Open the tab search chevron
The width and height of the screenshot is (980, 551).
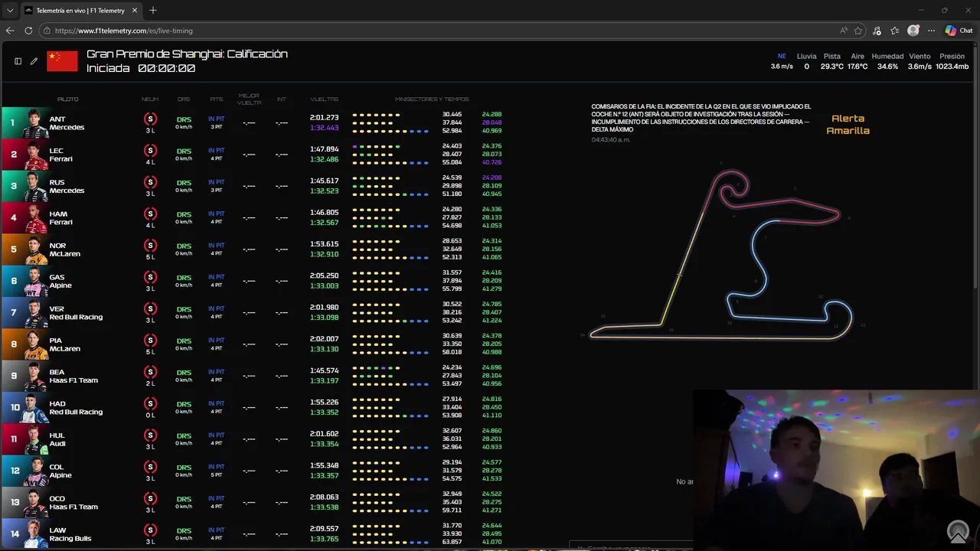coord(9,11)
